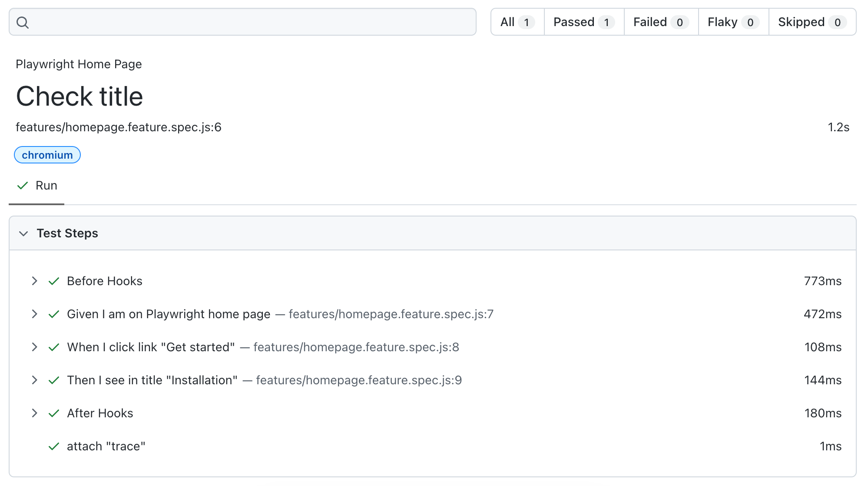Click the chromium project badge
The height and width of the screenshot is (486, 868).
[x=47, y=155]
